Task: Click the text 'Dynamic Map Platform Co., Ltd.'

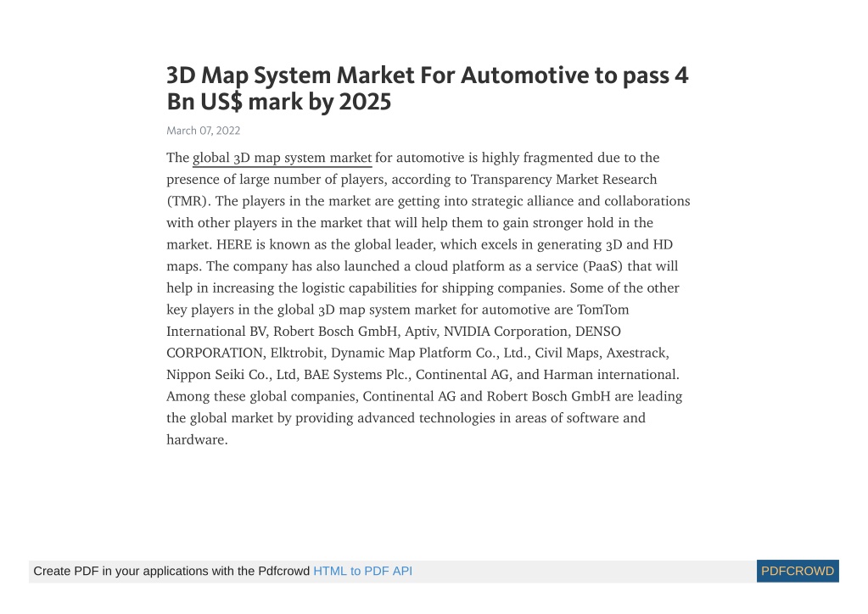Action: coord(431,353)
